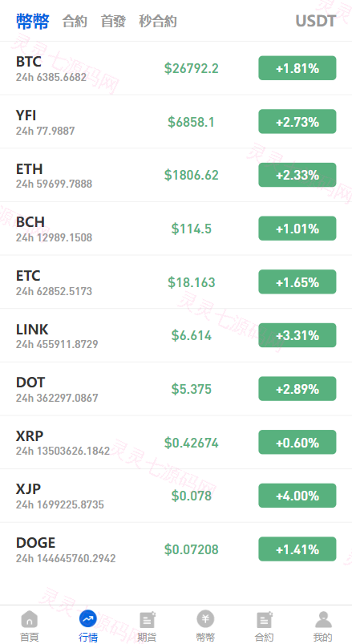Click BTC +1.81% change button
This screenshot has width=352, height=644.
click(x=297, y=68)
